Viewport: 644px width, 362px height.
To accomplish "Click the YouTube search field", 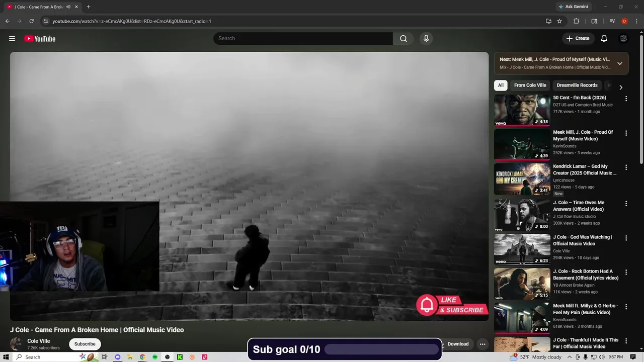I will [303, 39].
